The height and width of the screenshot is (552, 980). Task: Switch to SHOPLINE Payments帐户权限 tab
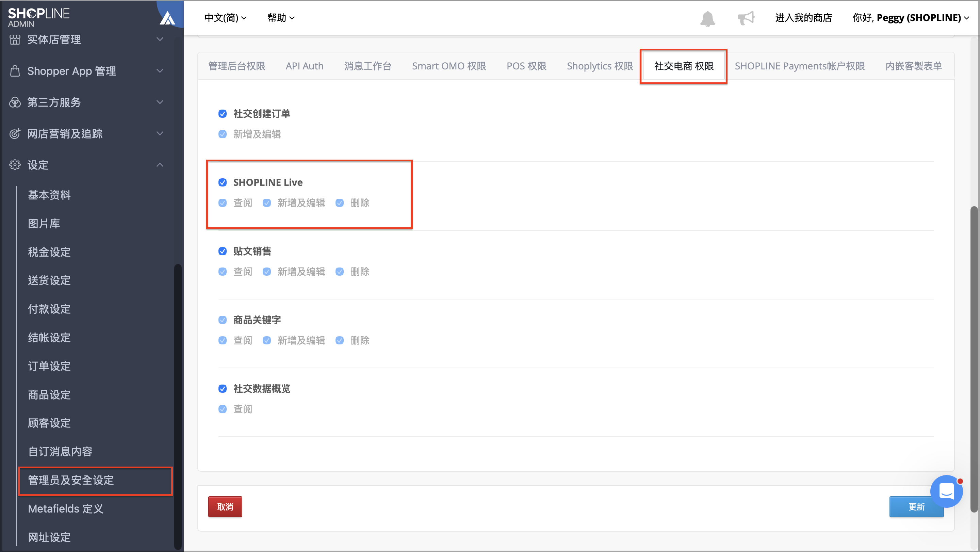click(799, 66)
